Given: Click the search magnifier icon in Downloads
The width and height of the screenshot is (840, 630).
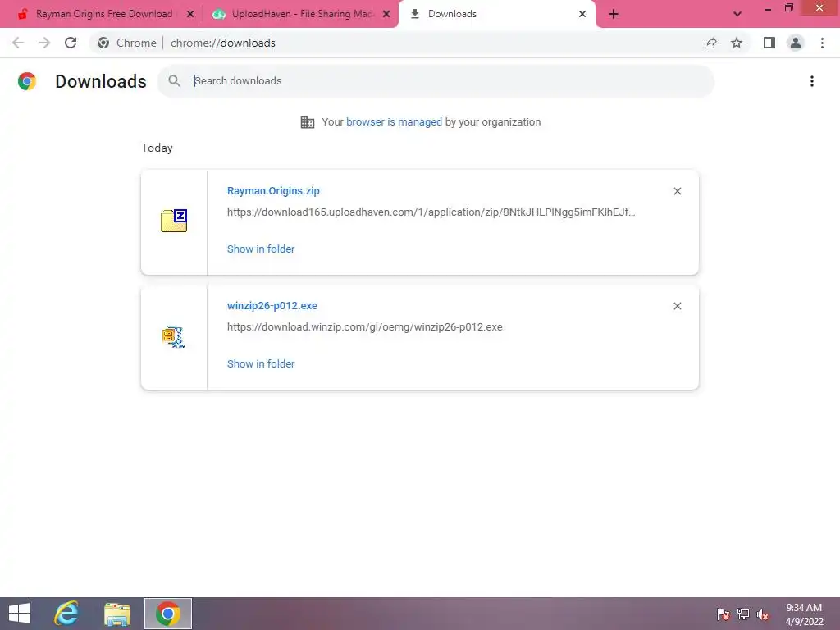Looking at the screenshot, I should 174,81.
